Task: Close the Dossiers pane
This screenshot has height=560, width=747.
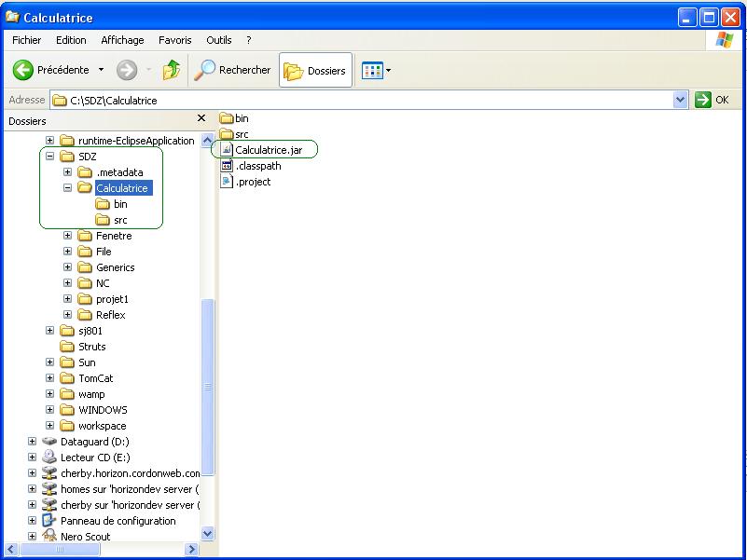Action: tap(201, 118)
